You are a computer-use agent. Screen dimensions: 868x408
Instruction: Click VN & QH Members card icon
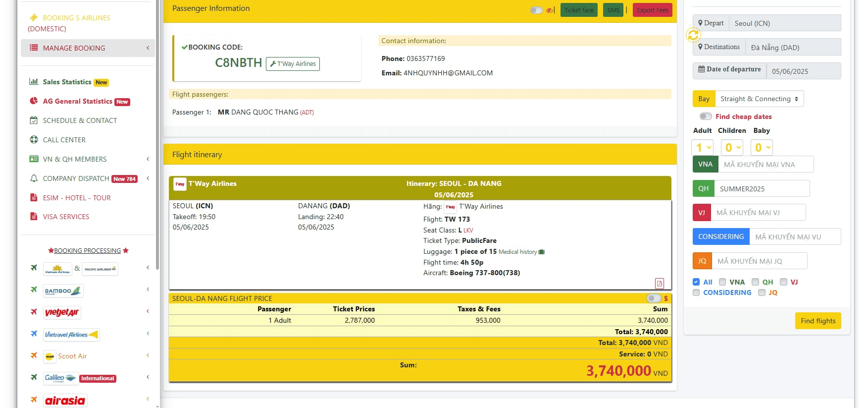tap(34, 159)
